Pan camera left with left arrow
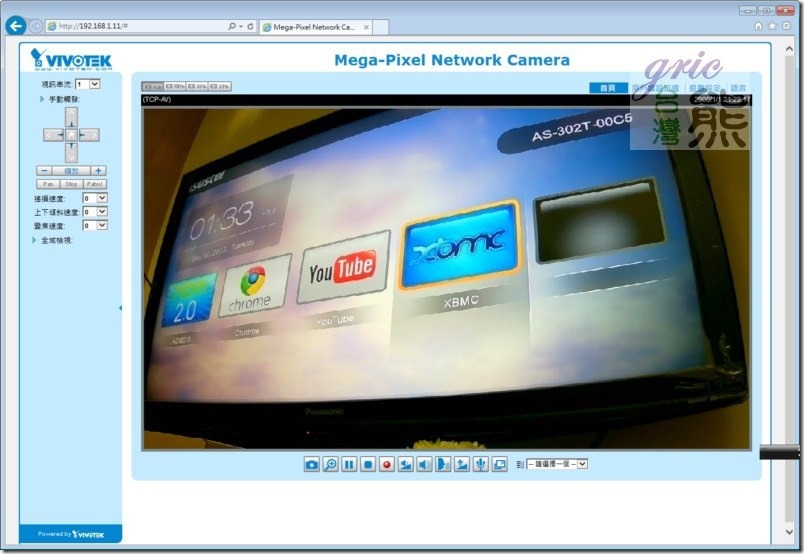804x554 pixels. pyautogui.click(x=53, y=135)
